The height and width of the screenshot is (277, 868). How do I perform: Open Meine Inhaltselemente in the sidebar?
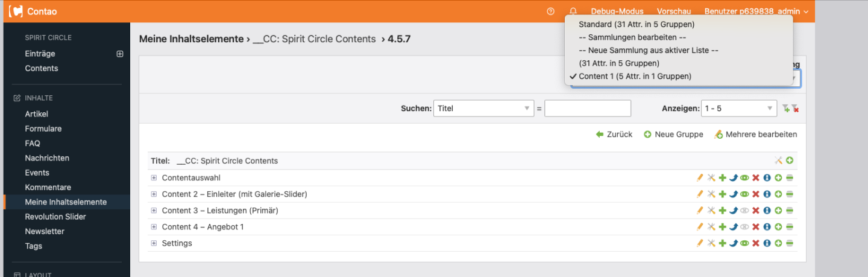(x=66, y=202)
